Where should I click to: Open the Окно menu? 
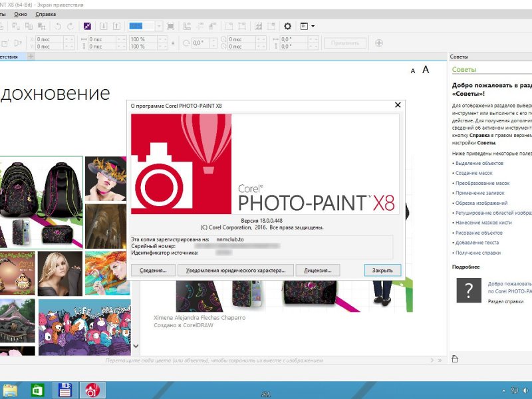pos(21,14)
